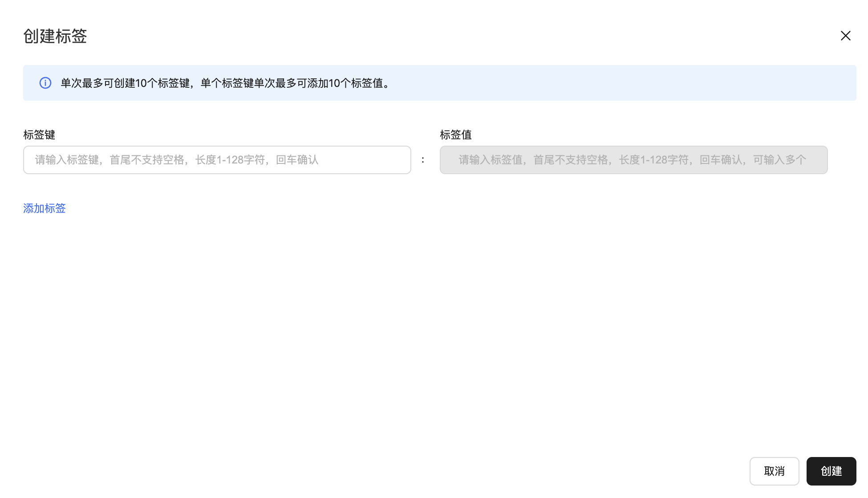The width and height of the screenshot is (868, 498).
Task: Focus the field with placeholder 请输入标签键
Action: 217,160
